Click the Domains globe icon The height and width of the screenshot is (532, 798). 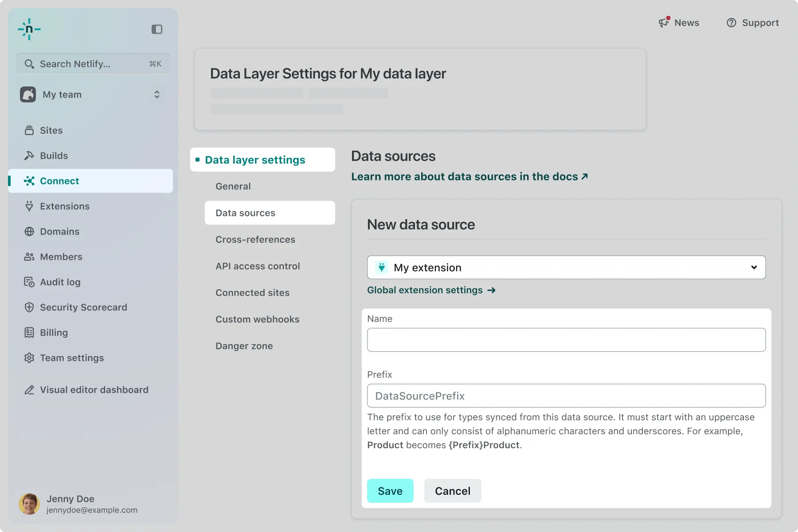[29, 231]
